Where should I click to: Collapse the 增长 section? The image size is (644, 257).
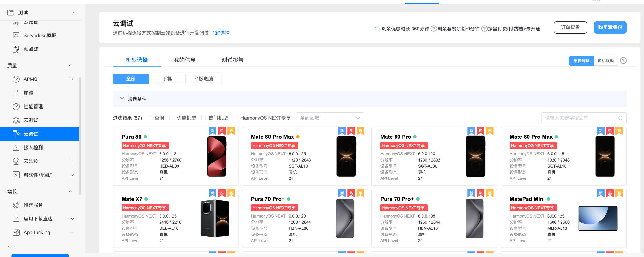tap(70, 191)
